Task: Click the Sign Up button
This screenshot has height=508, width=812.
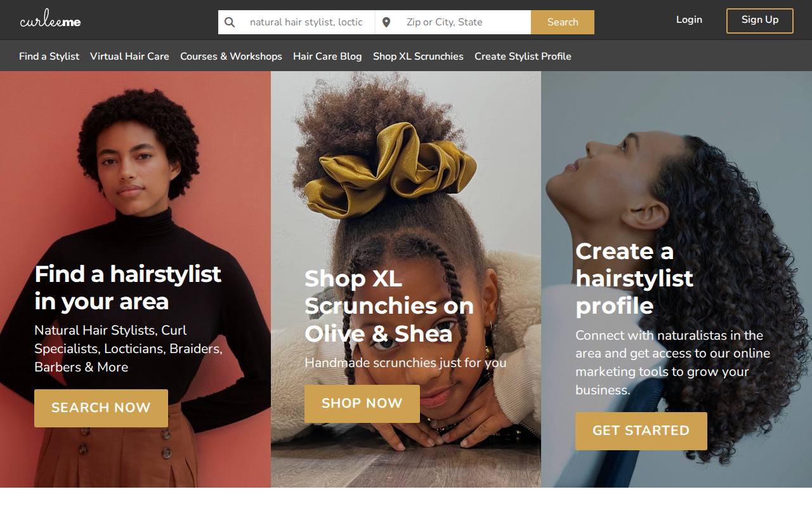Action: [760, 20]
